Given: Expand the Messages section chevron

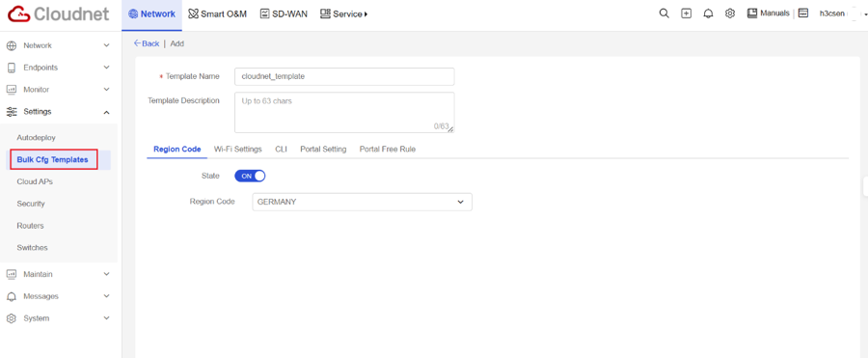Looking at the screenshot, I should click(107, 296).
